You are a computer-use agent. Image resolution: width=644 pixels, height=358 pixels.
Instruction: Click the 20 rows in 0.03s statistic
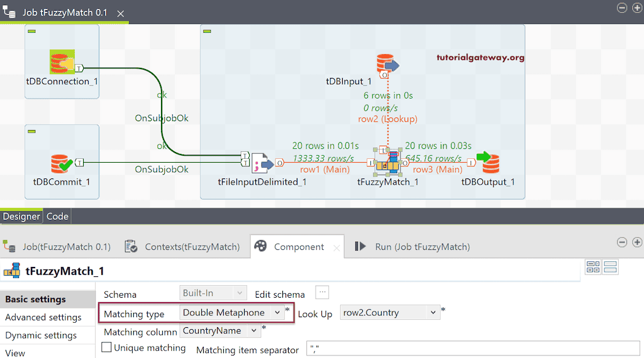click(x=438, y=146)
